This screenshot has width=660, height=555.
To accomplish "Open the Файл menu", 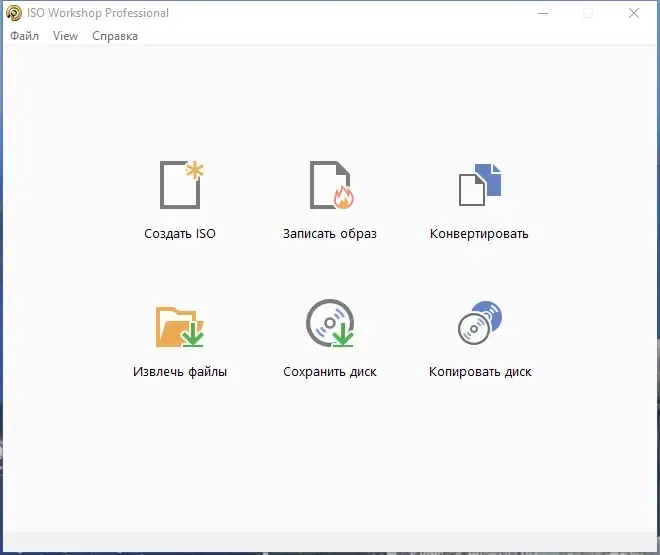I will (24, 36).
